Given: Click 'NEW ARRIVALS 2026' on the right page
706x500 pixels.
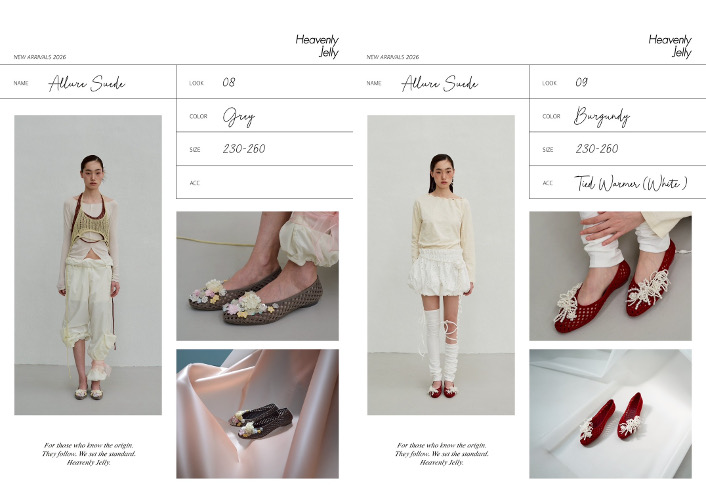Looking at the screenshot, I should click(x=393, y=57).
